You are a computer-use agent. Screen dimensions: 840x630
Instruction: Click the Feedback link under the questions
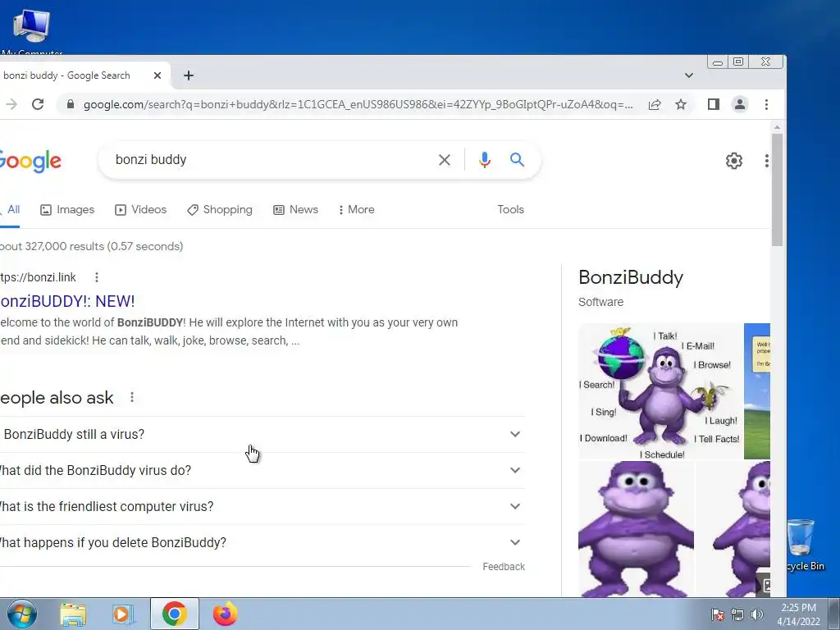point(504,567)
